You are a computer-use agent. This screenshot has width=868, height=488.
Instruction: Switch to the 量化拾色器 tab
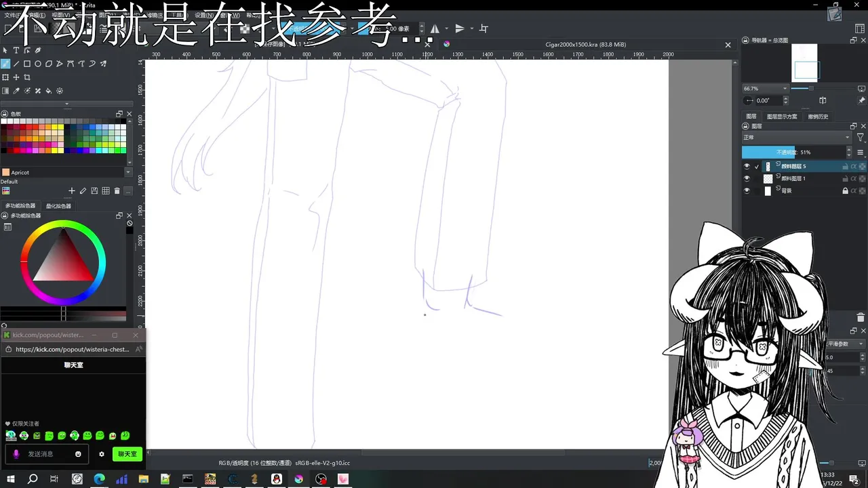[x=58, y=206]
